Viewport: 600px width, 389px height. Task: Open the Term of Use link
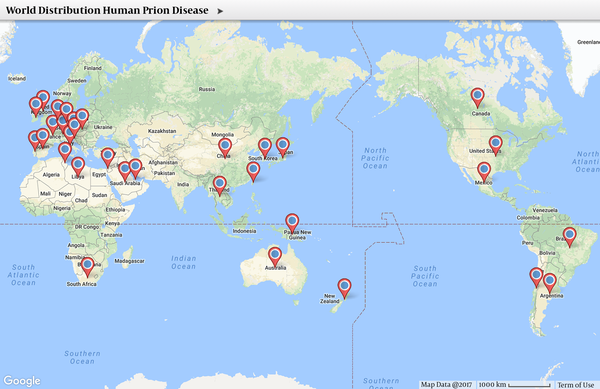[x=576, y=385]
